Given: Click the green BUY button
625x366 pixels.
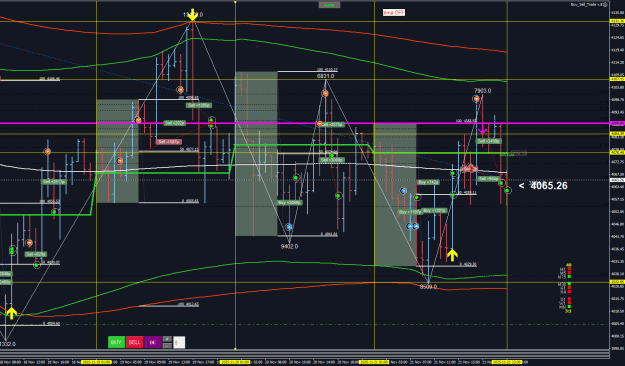Looking at the screenshot, I should [x=116, y=342].
